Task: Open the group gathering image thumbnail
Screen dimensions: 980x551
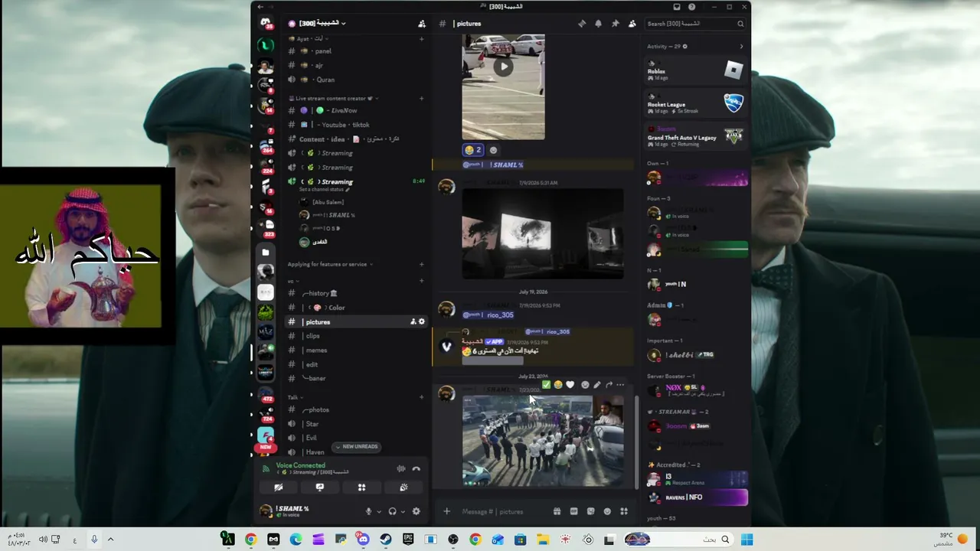Action: [x=543, y=441]
